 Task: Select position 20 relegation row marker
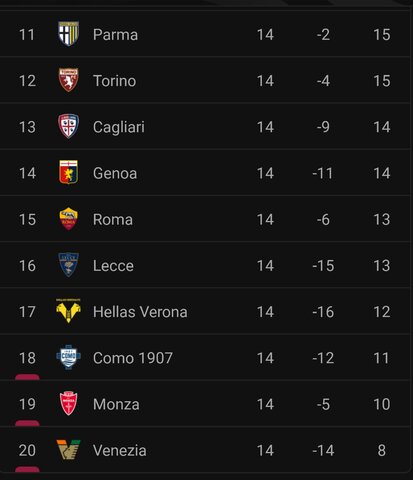pyautogui.click(x=27, y=469)
